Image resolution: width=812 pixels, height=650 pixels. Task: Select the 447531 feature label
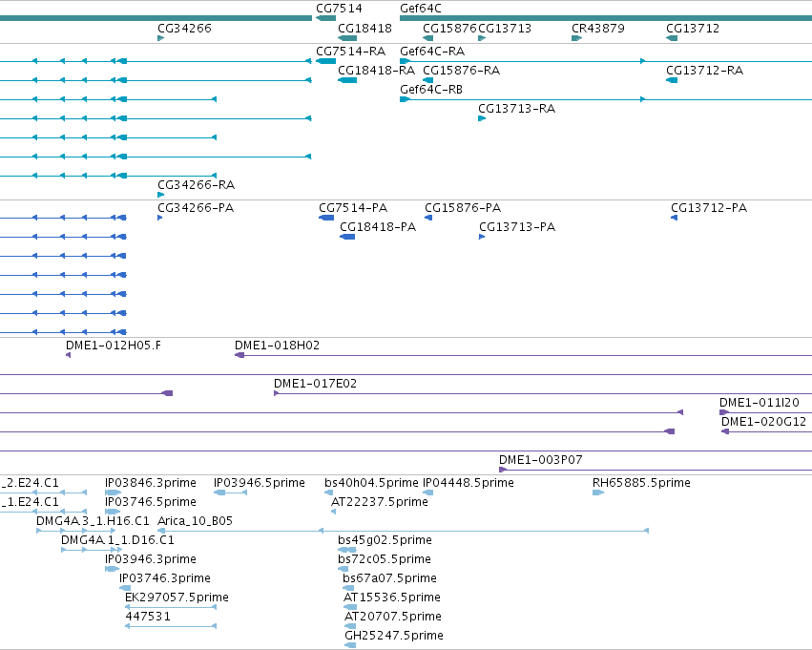[x=148, y=617]
